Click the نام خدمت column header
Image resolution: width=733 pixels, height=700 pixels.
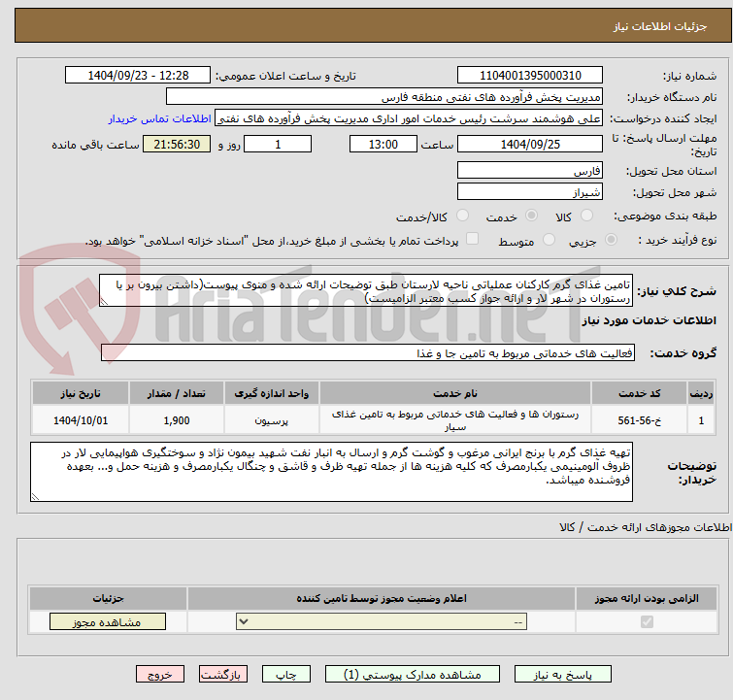tap(455, 393)
